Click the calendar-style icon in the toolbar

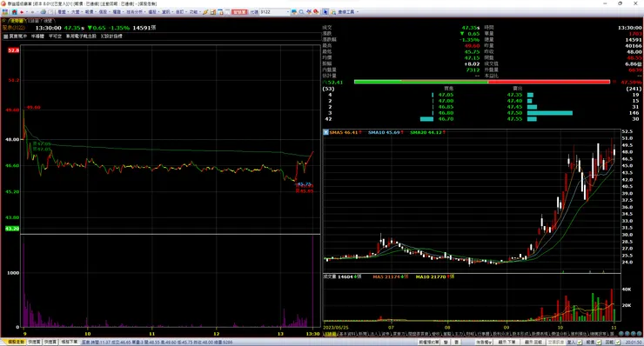point(220,12)
